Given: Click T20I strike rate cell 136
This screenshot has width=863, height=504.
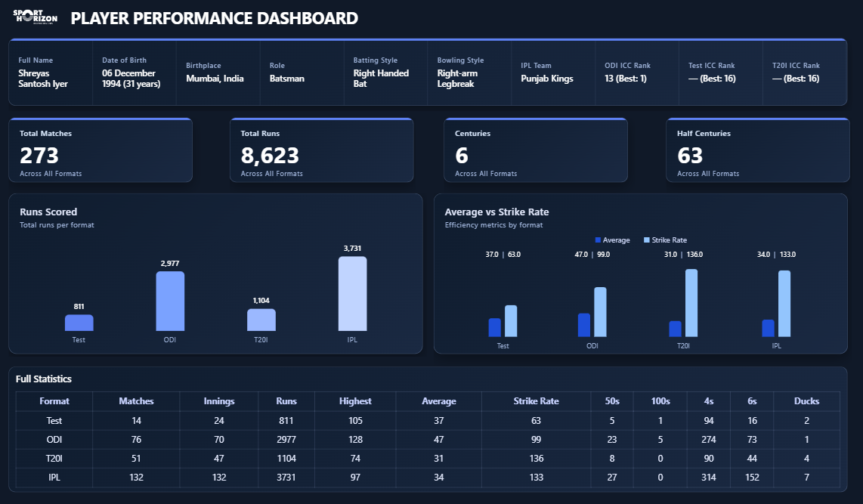Looking at the screenshot, I should (536, 459).
